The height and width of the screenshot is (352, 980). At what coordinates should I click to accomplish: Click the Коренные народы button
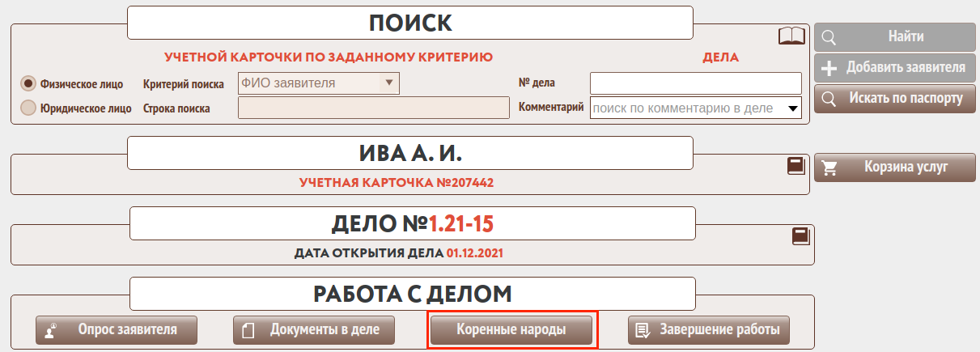point(511,330)
